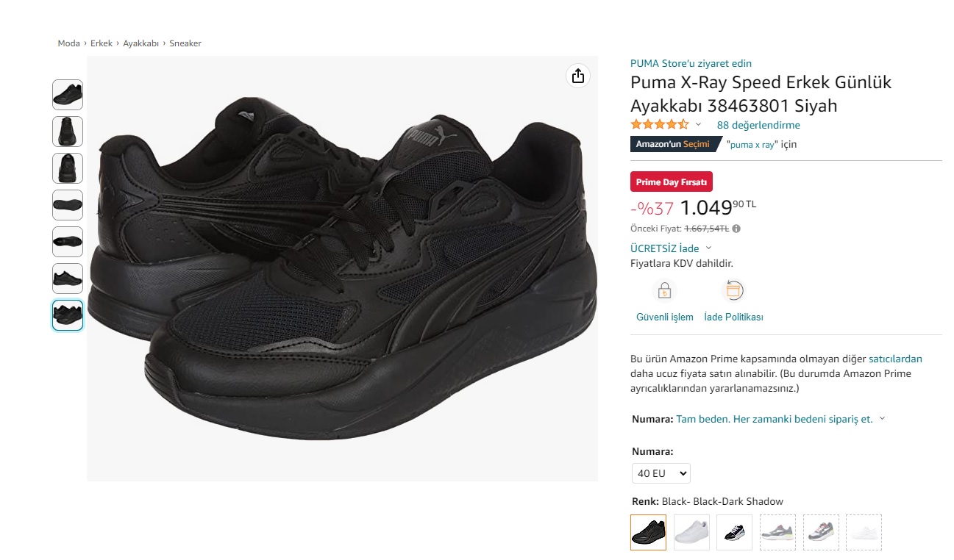Screen dimensions: 954x560
Task: Select the first side-view thumbnail
Action: click(68, 95)
